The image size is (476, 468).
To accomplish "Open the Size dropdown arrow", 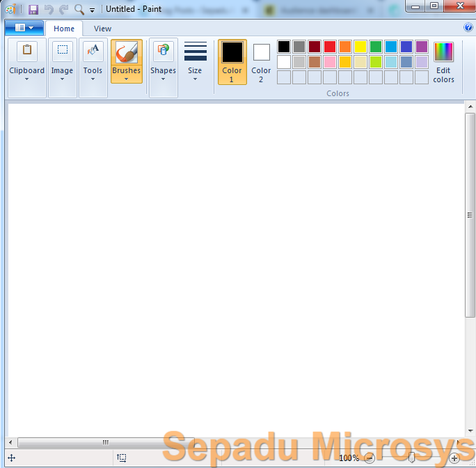I will click(x=195, y=79).
